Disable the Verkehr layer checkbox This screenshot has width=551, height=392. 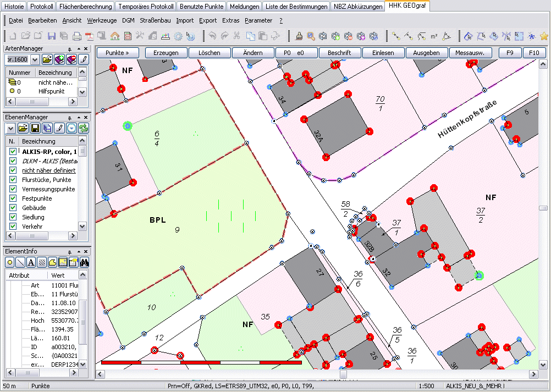click(13, 227)
